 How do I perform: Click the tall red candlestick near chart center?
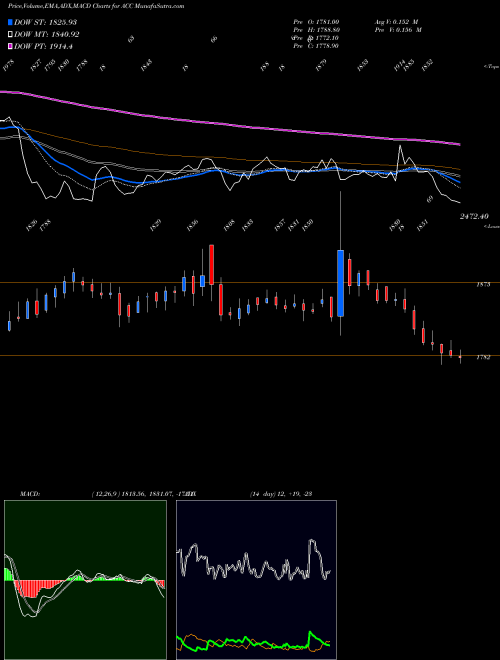pos(211,264)
